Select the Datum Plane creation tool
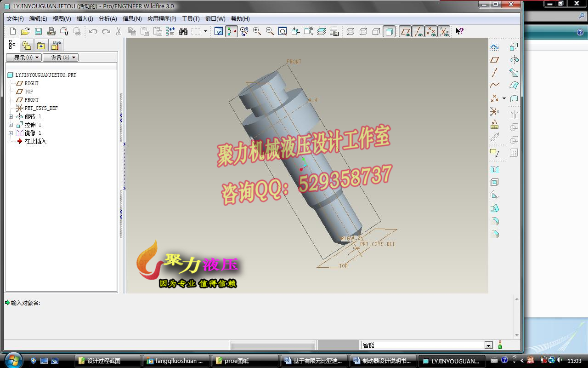The height and width of the screenshot is (368, 588). [494, 60]
